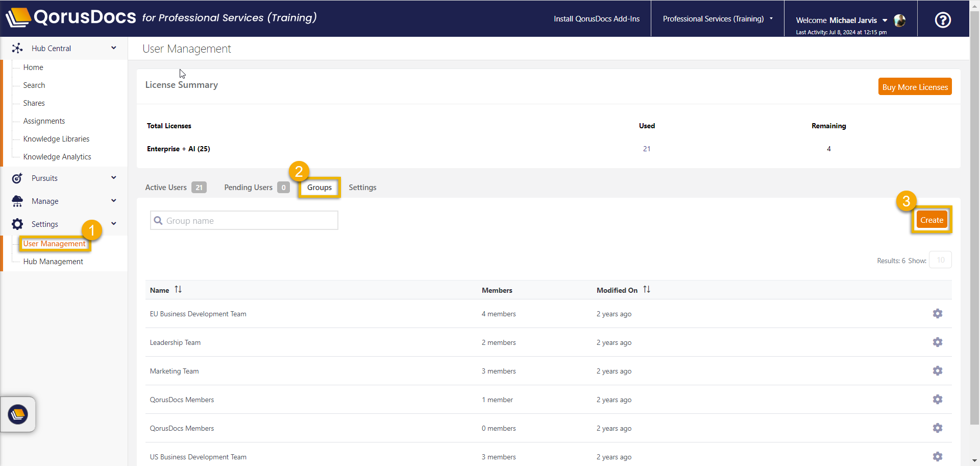980x466 pixels.
Task: Open Knowledge Analytics in sidebar
Action: click(57, 157)
